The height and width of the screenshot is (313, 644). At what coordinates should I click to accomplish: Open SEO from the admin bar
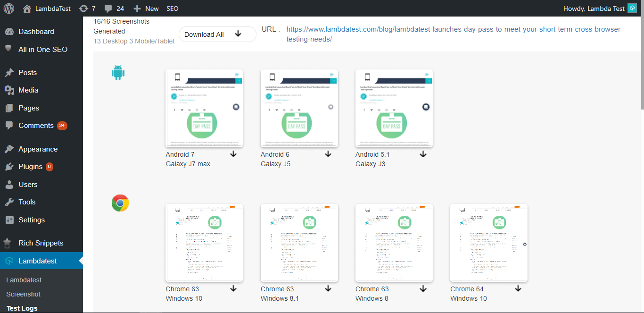tap(172, 8)
